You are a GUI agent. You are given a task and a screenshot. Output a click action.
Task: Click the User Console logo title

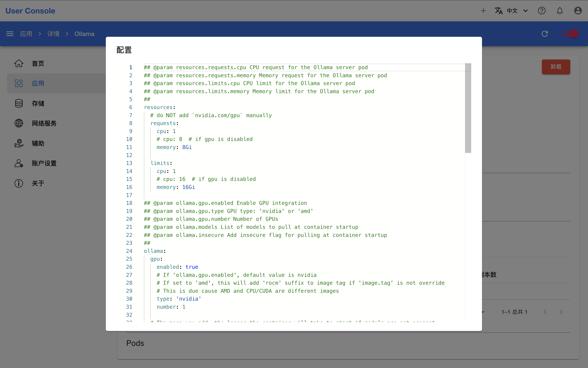click(x=30, y=11)
